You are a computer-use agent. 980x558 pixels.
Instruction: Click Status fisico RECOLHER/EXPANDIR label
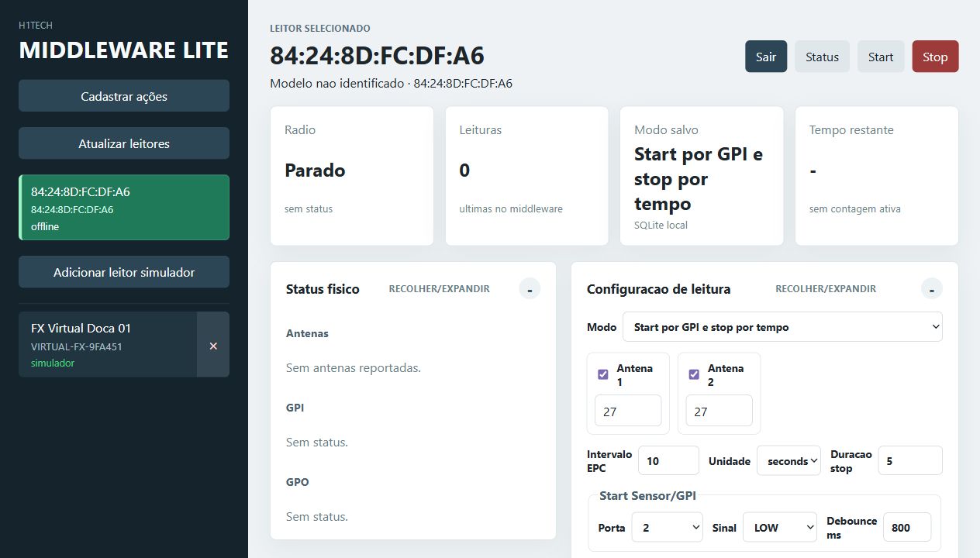(x=440, y=288)
